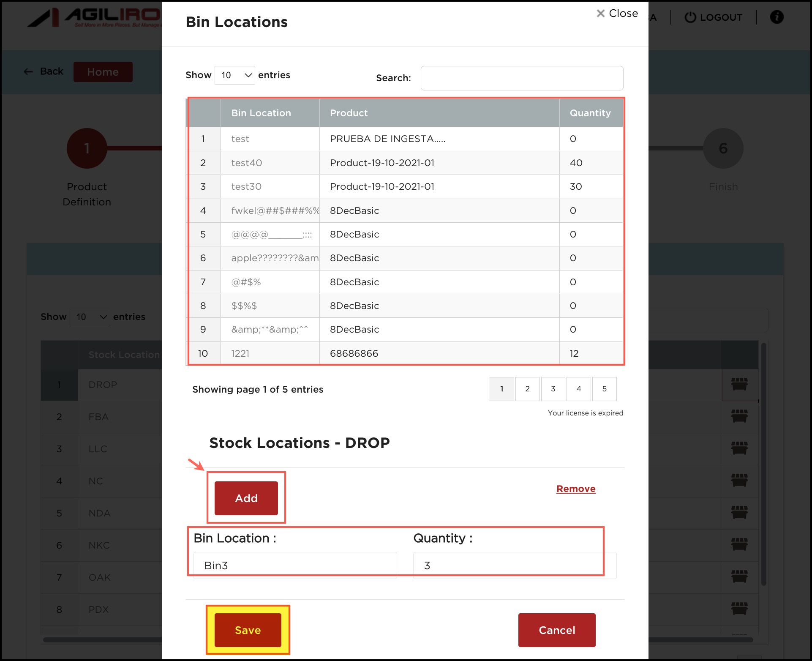Expand modal Show entries dropdown
This screenshot has width=812, height=661.
pos(234,75)
